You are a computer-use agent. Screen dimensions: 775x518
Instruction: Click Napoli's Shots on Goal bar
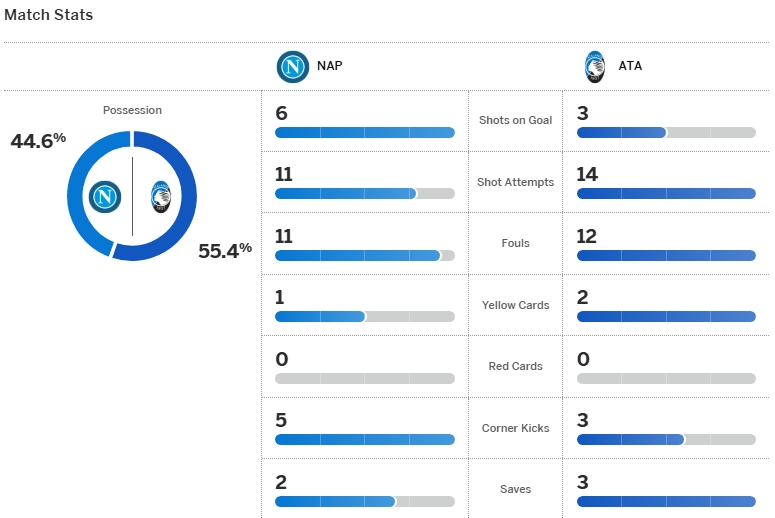(364, 132)
